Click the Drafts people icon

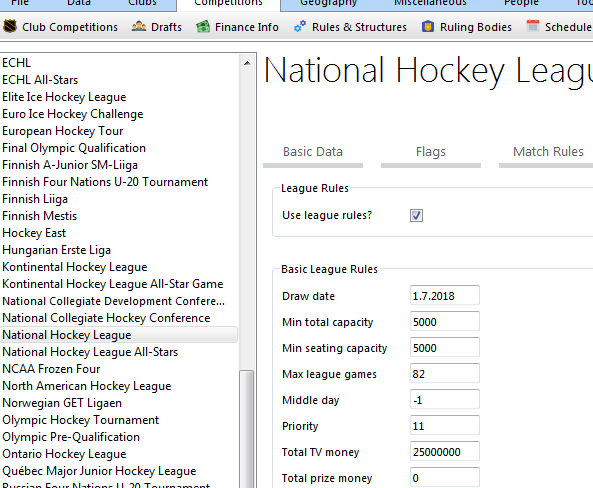[x=139, y=26]
